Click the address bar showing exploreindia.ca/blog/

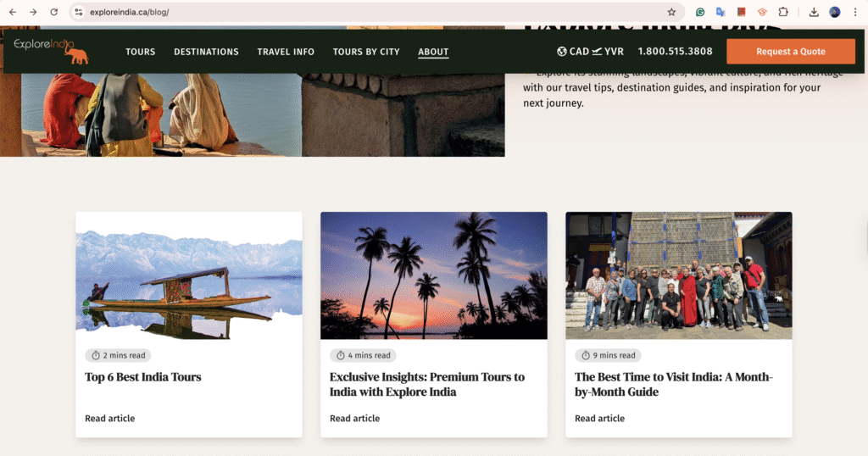tap(339, 12)
